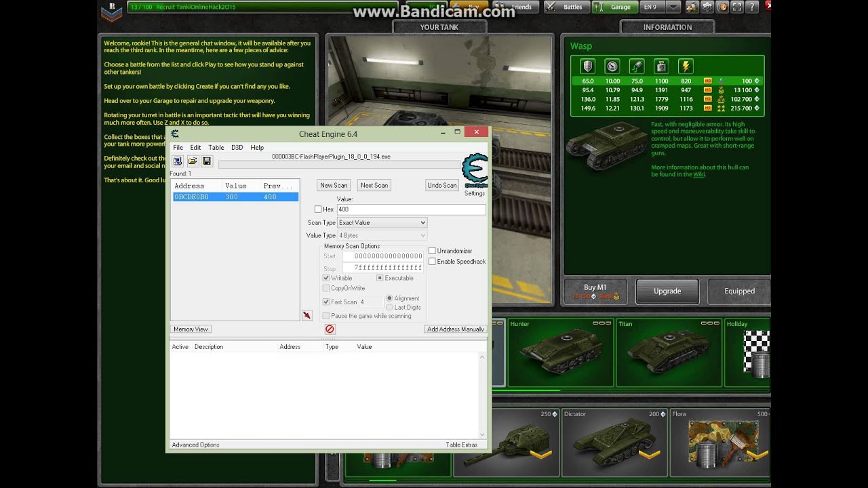Enable the Hex checkbox
This screenshot has height=488, width=868.
[318, 209]
